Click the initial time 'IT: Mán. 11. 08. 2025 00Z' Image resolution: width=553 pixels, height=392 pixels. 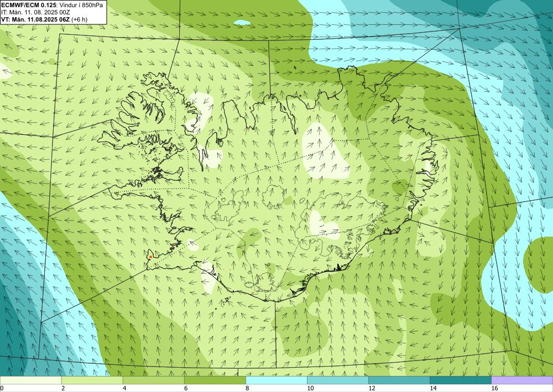pos(35,12)
